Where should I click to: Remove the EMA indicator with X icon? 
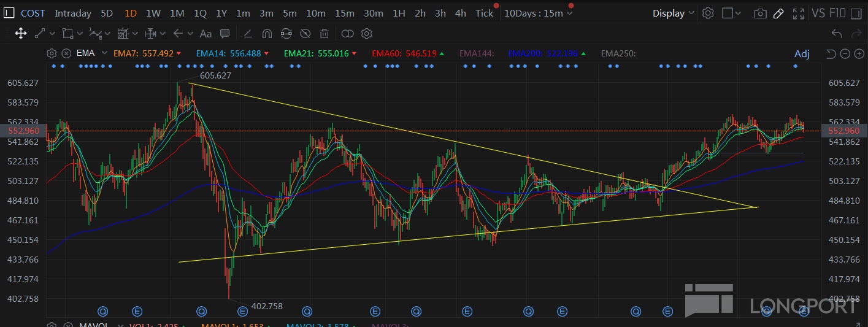tap(66, 53)
